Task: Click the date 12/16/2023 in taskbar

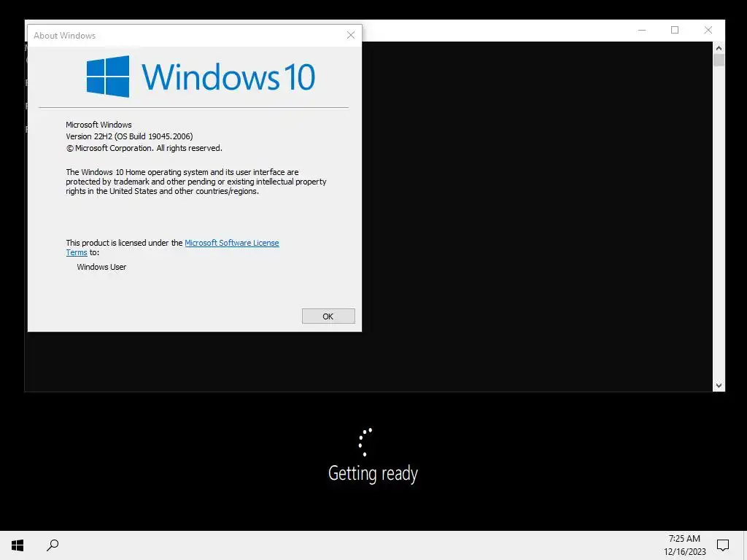Action: coord(684,552)
